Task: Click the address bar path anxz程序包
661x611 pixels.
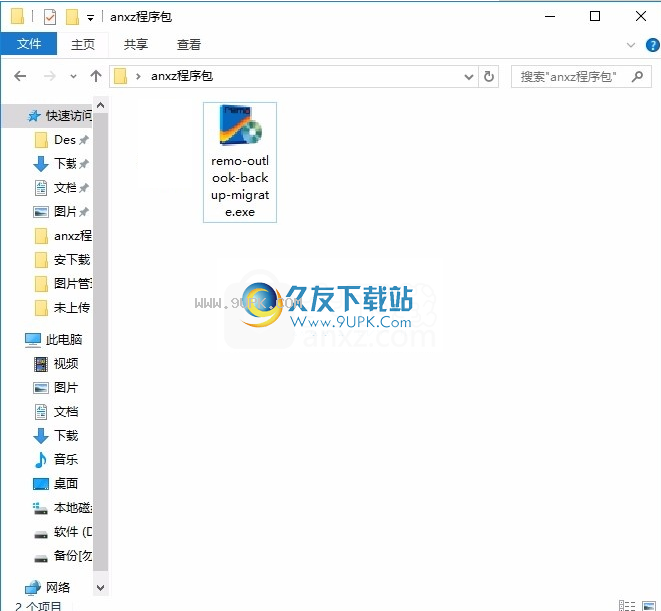Action: [182, 76]
